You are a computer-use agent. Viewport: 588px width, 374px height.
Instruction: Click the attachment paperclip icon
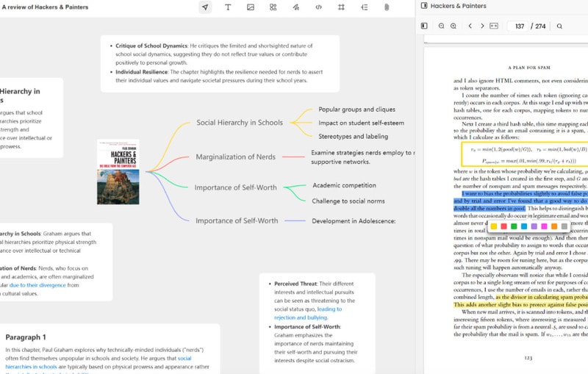pyautogui.click(x=387, y=7)
